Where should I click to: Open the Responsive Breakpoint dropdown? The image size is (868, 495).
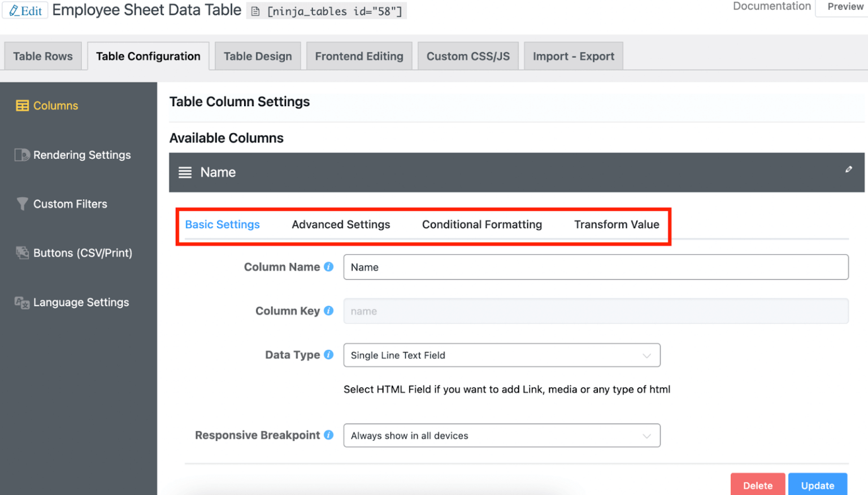[502, 435]
